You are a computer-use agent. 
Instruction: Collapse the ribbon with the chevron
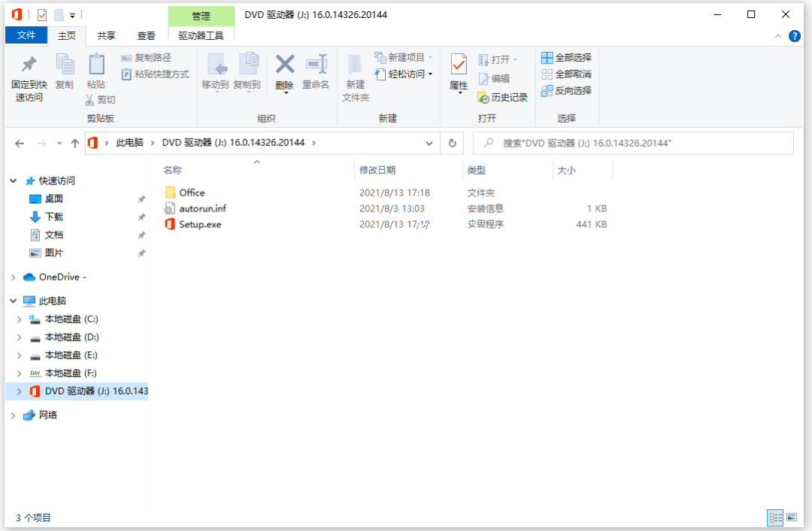[x=778, y=36]
